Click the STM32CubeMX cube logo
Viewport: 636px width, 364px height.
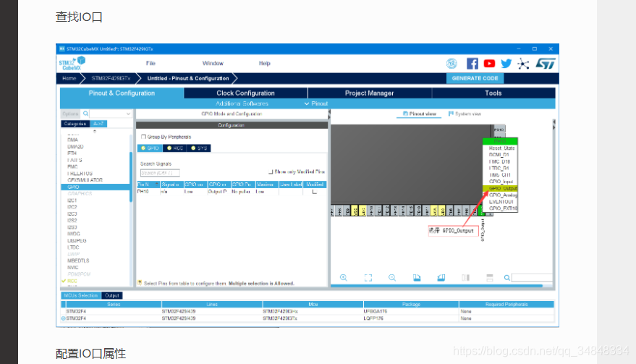click(x=72, y=63)
